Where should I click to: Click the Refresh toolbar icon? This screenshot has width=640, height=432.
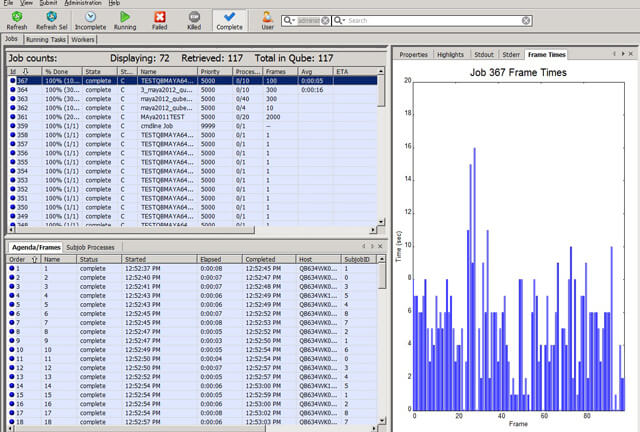17,20
